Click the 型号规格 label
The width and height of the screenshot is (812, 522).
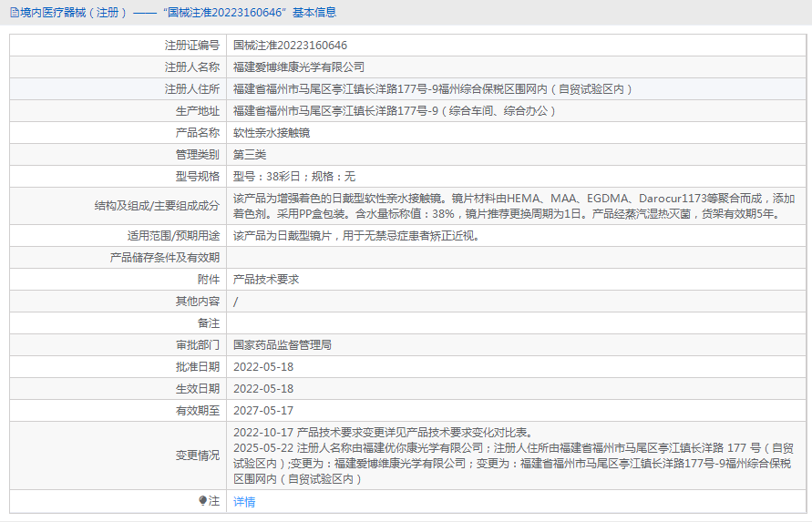coord(198,176)
